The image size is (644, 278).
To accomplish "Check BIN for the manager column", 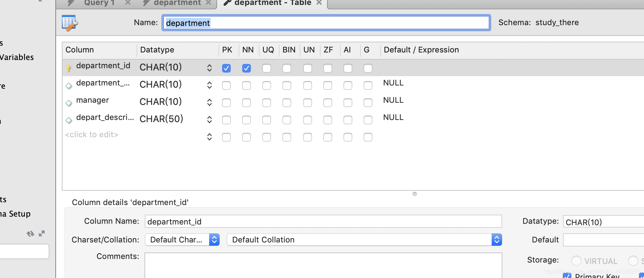I will (x=287, y=103).
